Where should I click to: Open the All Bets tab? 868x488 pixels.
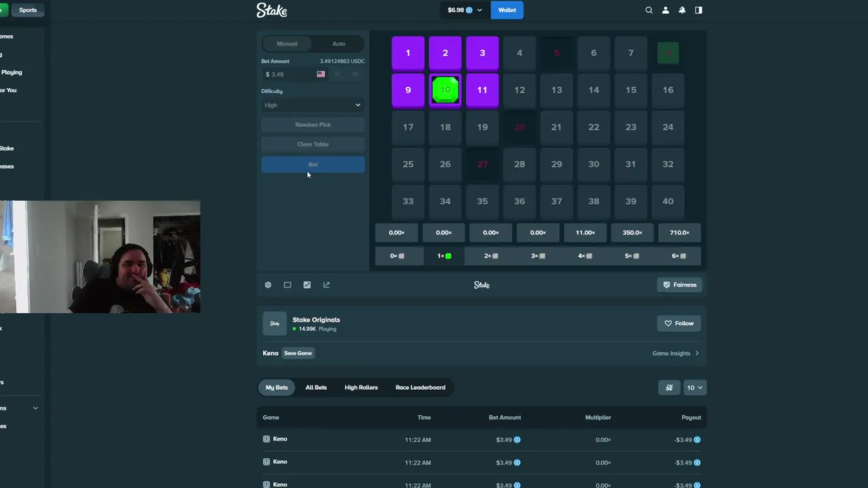click(x=316, y=388)
